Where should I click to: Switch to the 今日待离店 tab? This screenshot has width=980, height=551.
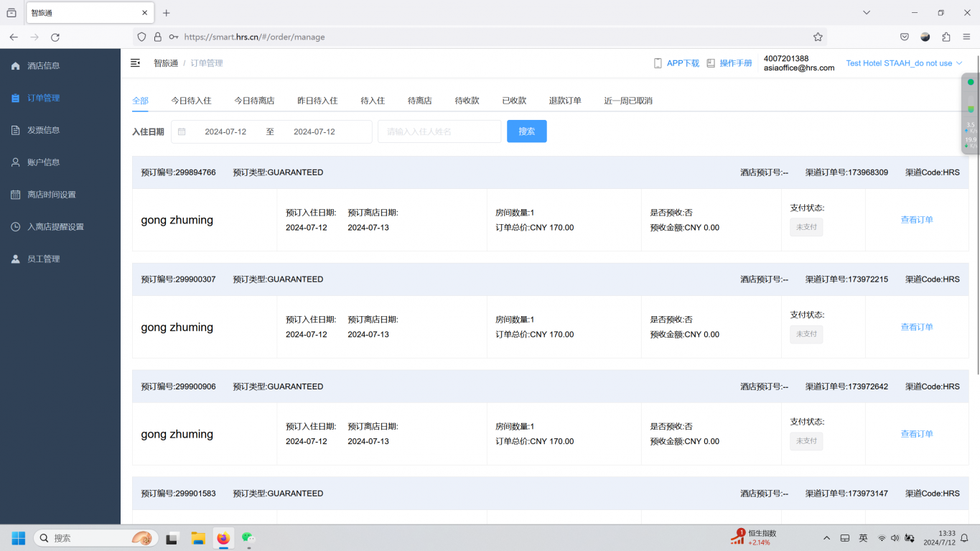[254, 101]
